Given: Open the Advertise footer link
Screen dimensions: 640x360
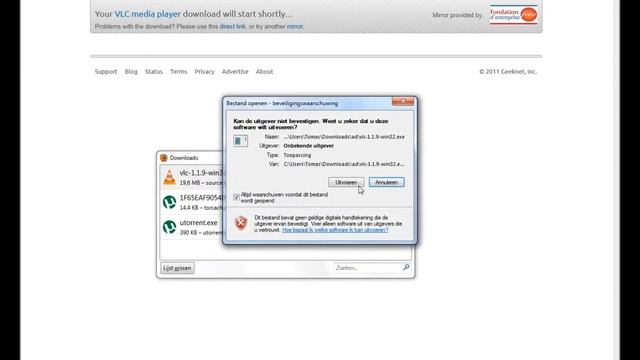Looking at the screenshot, I should click(x=235, y=71).
